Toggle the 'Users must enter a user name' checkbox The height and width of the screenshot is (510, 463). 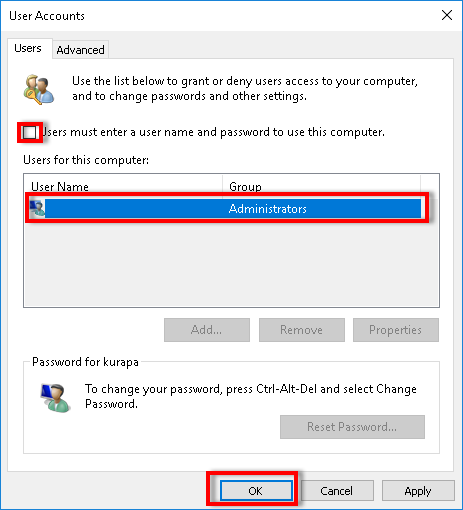(x=29, y=133)
